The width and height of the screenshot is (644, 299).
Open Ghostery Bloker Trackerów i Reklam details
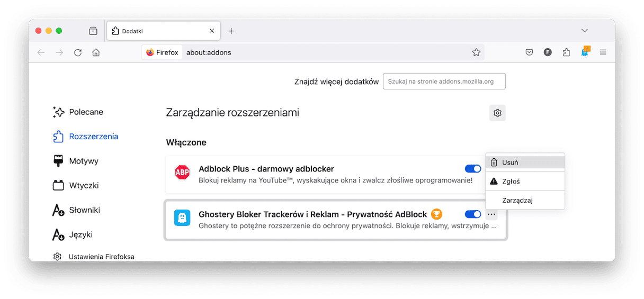313,214
